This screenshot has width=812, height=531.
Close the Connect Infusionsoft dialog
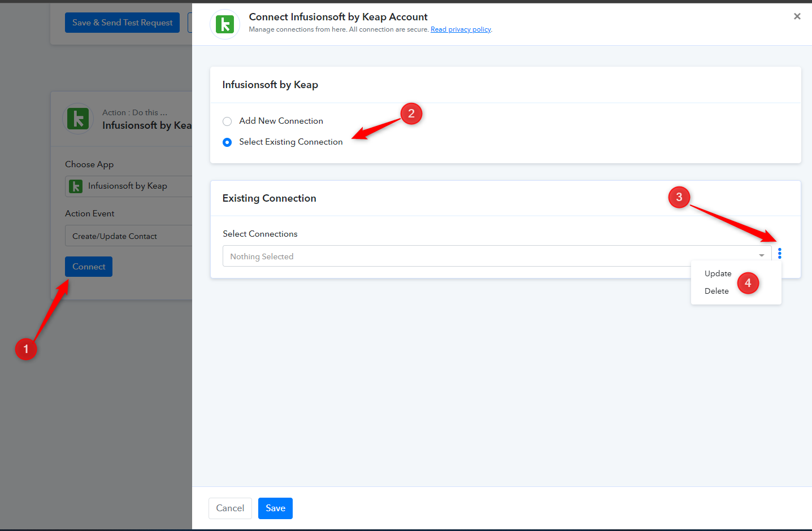click(x=797, y=16)
